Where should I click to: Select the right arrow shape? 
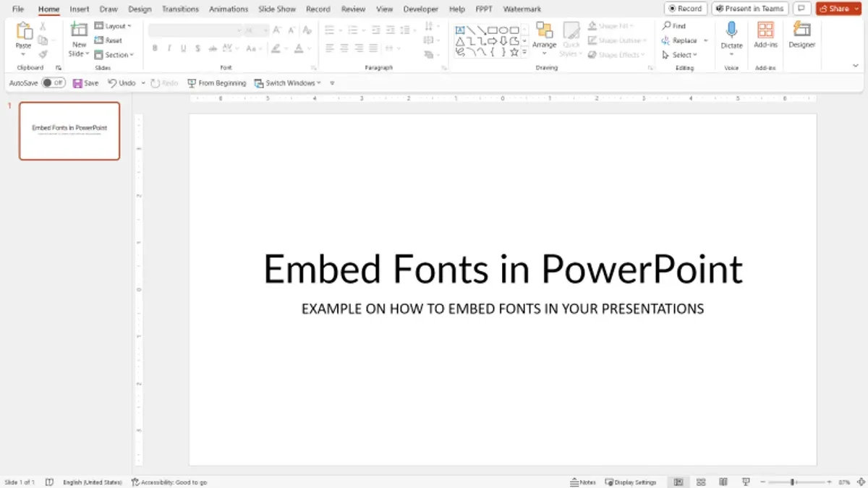492,41
